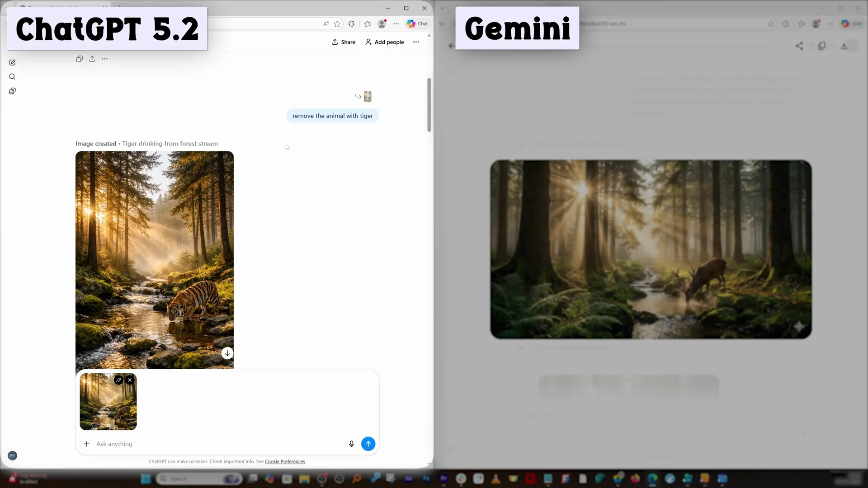Click the Add people button
The height and width of the screenshot is (488, 868).
384,42
